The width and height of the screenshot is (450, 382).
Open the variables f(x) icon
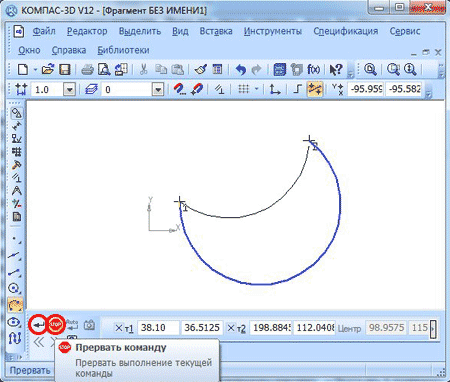coord(313,70)
